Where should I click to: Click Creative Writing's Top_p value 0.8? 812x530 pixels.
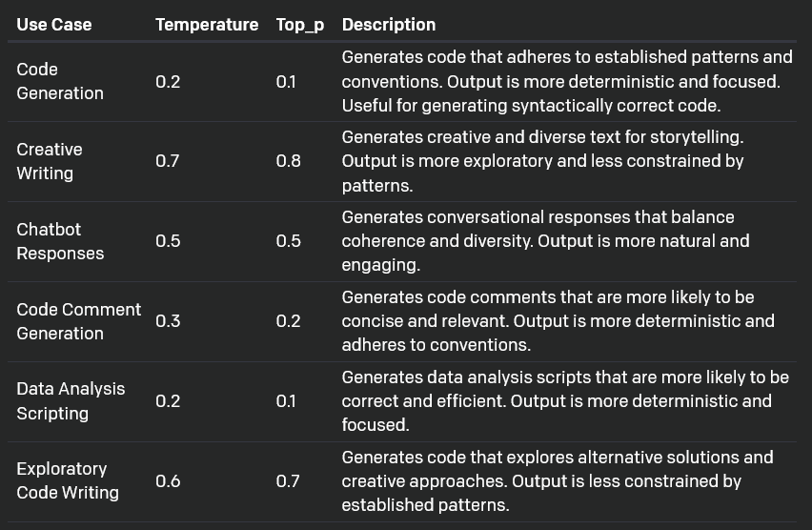coord(288,161)
